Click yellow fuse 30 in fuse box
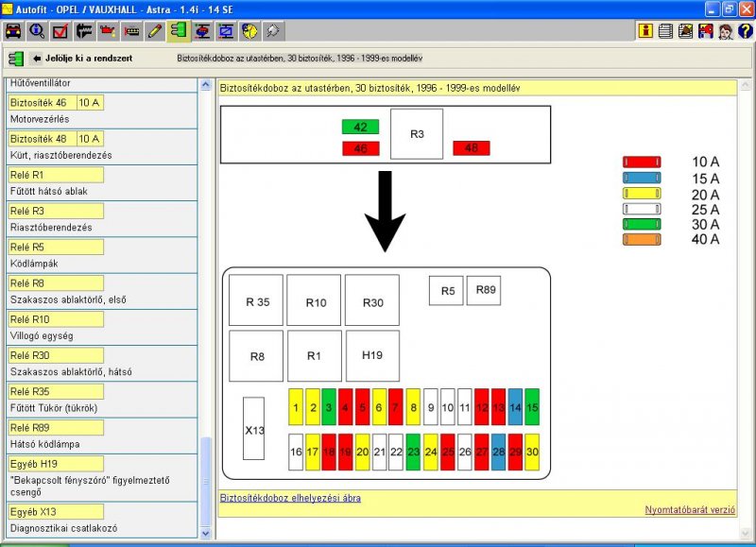This screenshot has height=547, width=756. coord(532,453)
